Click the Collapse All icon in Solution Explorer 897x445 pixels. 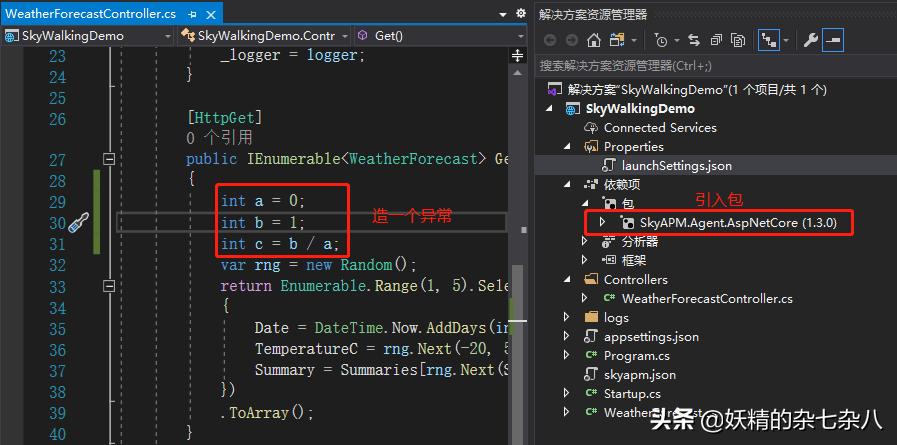716,40
